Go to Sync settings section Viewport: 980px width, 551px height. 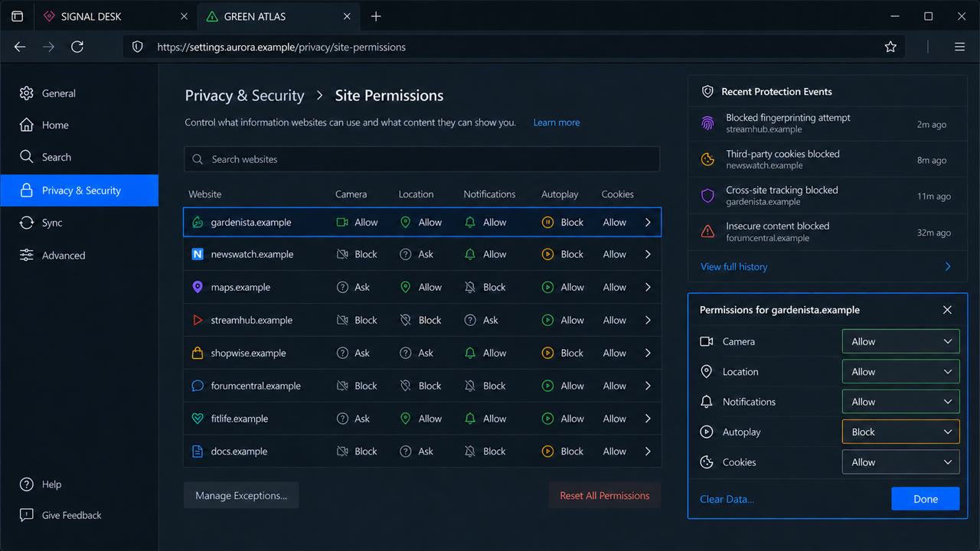(x=80, y=223)
